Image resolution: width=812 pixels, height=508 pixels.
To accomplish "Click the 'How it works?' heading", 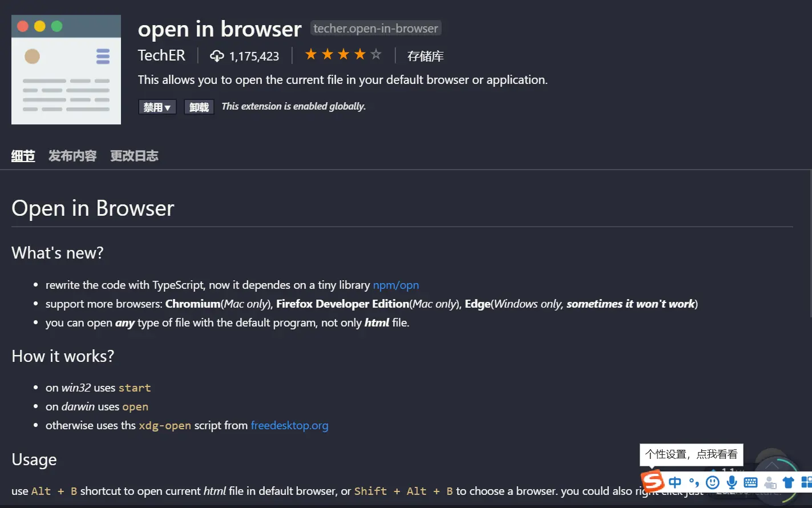I will pos(63,356).
